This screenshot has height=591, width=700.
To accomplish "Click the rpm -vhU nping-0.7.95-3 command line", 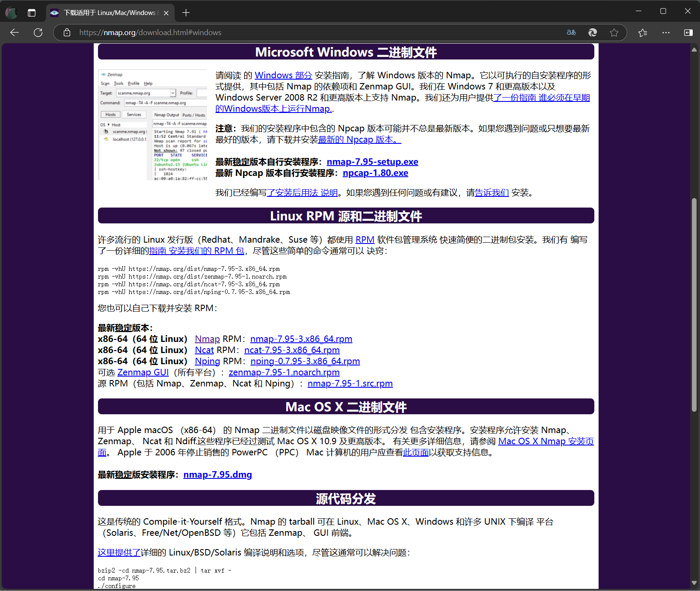I will [x=194, y=292].
